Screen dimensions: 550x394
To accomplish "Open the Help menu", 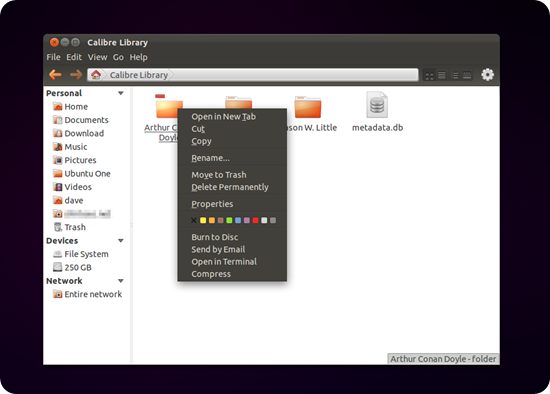I will 139,57.
